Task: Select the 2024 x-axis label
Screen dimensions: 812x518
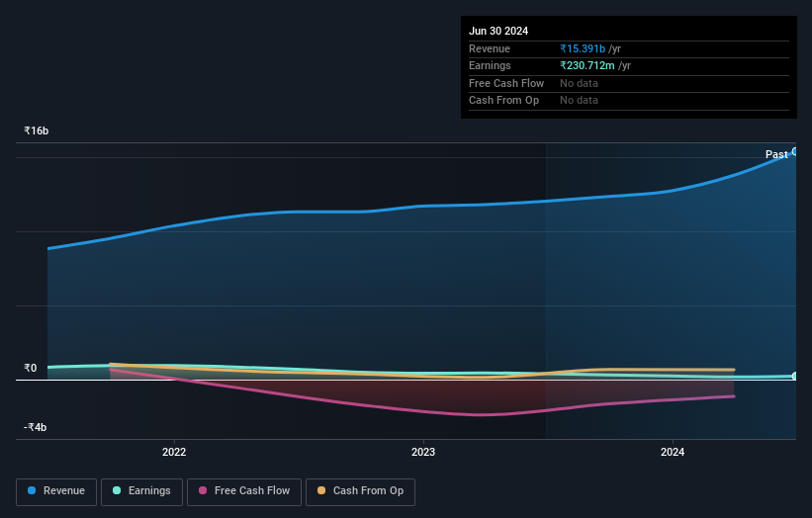Action: click(673, 452)
